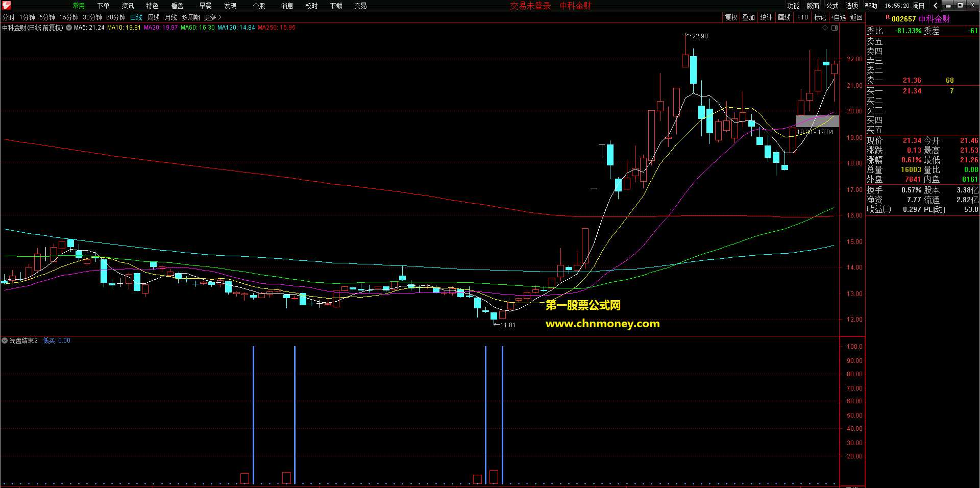980x488 pixels.
Task: Click the 复权 toolbar button
Action: tap(731, 17)
